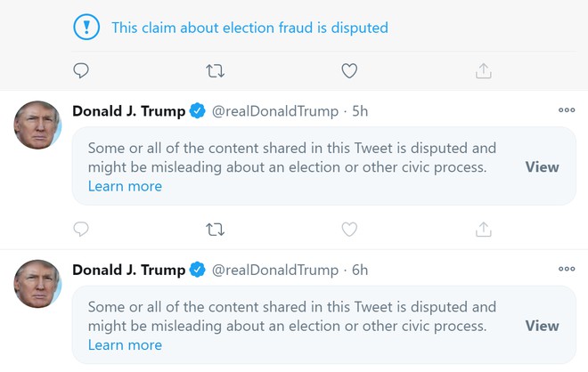Image resolution: width=588 pixels, height=372 pixels.
Task: Open the more options menu on the 5h tweet
Action: pos(567,110)
